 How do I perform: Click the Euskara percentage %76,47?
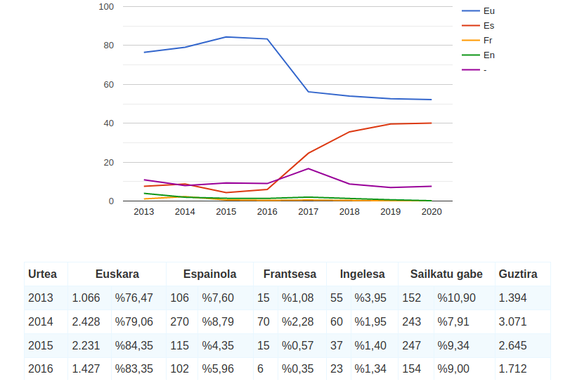(139, 298)
